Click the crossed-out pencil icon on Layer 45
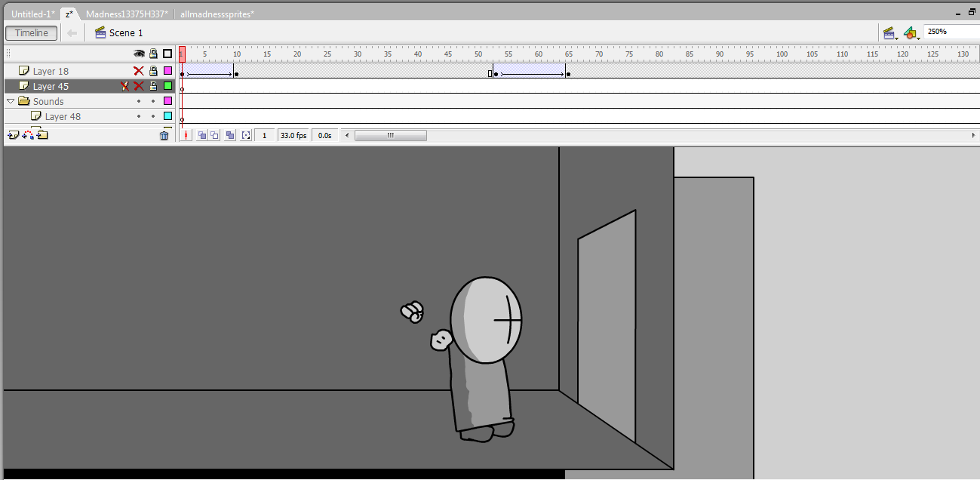The height and width of the screenshot is (480, 980). click(124, 86)
